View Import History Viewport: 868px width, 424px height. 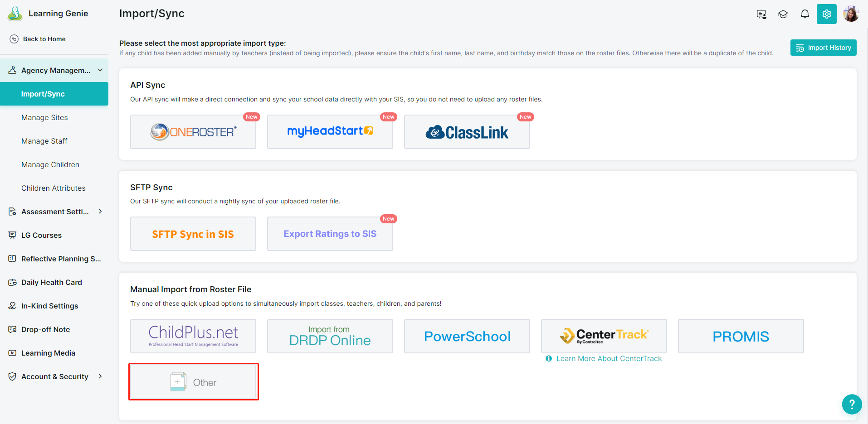click(x=823, y=48)
